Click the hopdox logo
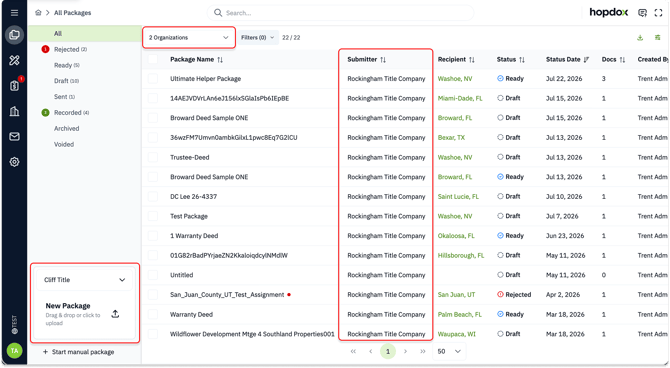Screen dimensions: 670x368 point(608,12)
